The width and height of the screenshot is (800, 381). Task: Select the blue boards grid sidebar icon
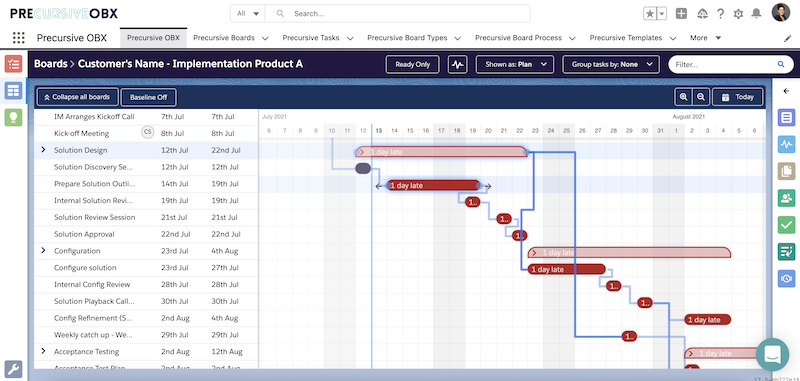(x=13, y=91)
